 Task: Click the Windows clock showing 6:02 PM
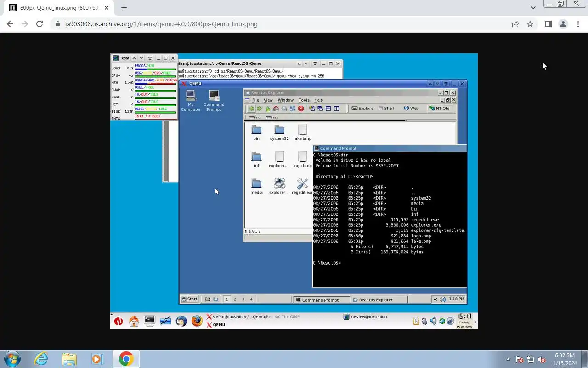(x=565, y=356)
